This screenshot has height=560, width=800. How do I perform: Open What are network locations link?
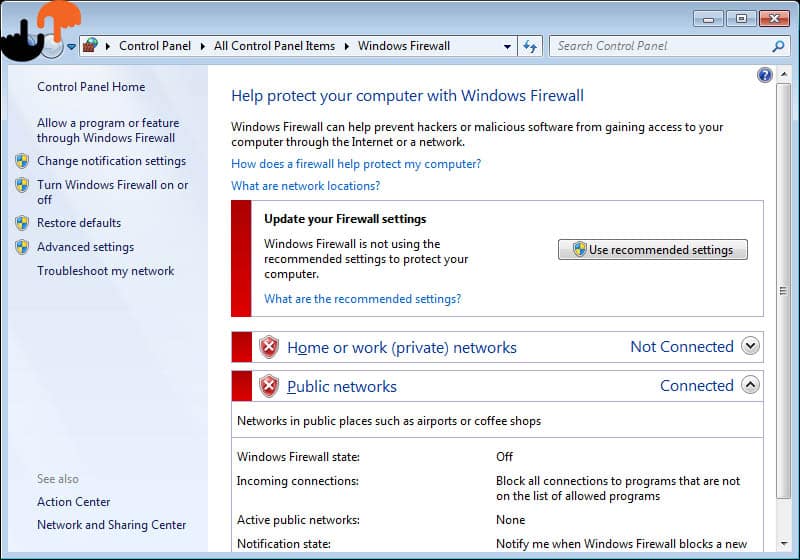306,186
